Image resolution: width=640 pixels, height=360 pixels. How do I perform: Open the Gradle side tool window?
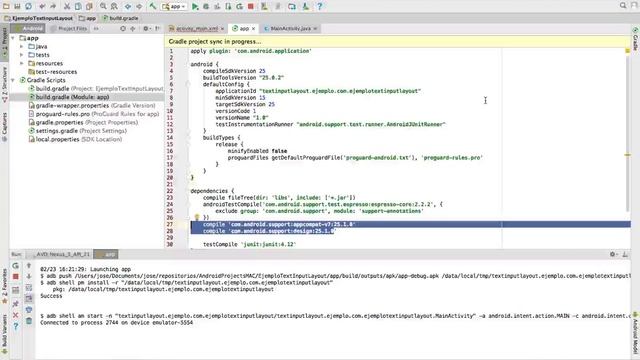(636, 39)
